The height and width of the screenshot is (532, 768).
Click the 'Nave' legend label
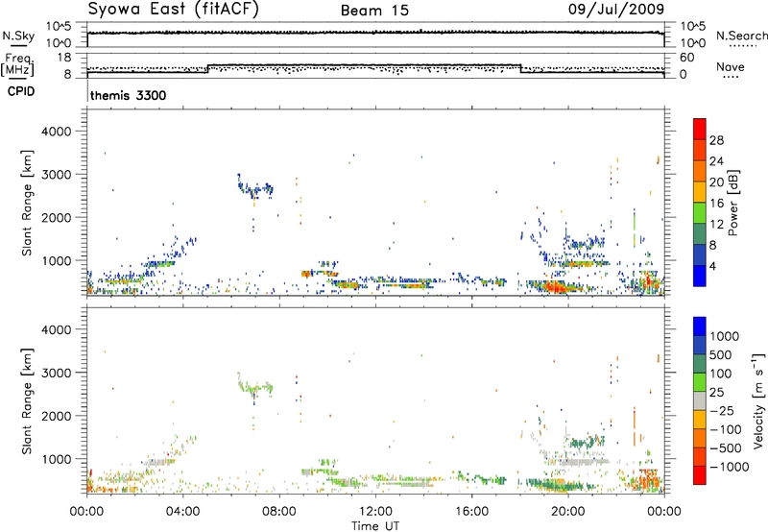(x=731, y=66)
